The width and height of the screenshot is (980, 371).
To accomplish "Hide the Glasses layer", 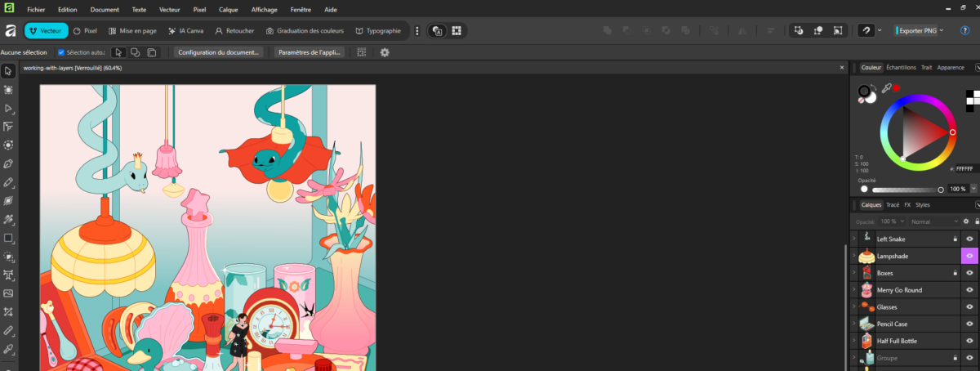I will click(969, 307).
